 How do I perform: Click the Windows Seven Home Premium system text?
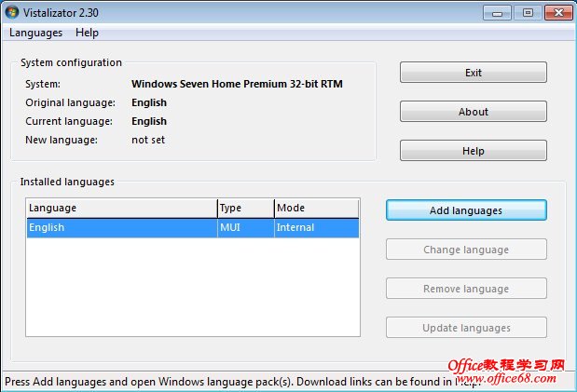237,84
